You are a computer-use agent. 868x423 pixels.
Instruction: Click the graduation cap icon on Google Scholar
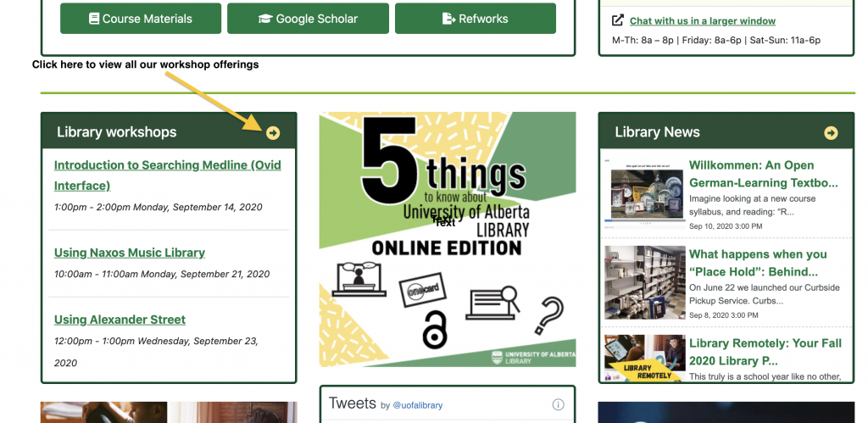tap(265, 19)
